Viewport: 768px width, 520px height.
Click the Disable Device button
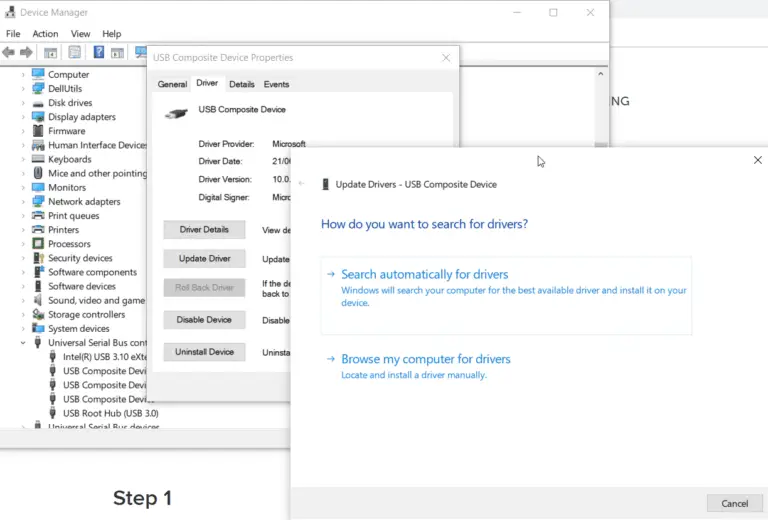coord(204,320)
